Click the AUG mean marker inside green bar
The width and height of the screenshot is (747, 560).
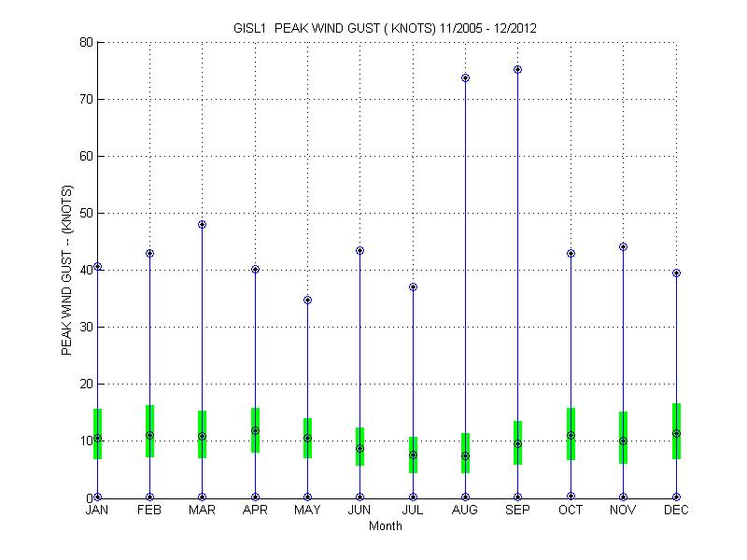click(x=465, y=456)
